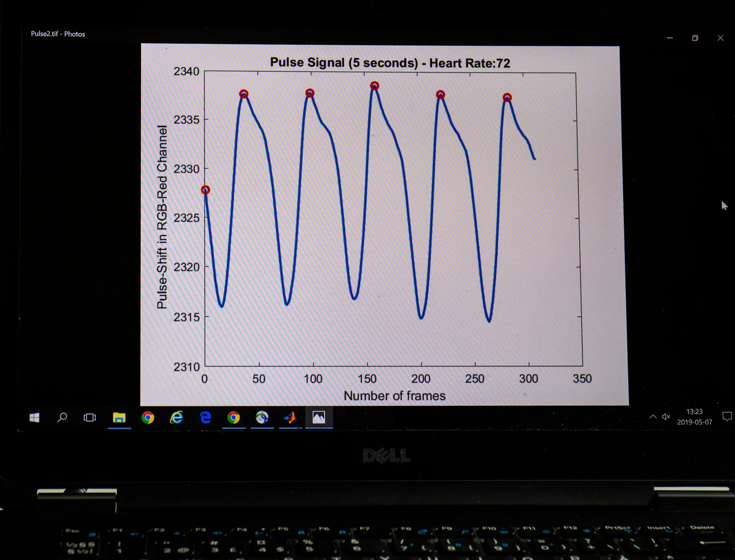This screenshot has width=735, height=560.
Task: Show hidden system tray icons
Action: pos(653,416)
